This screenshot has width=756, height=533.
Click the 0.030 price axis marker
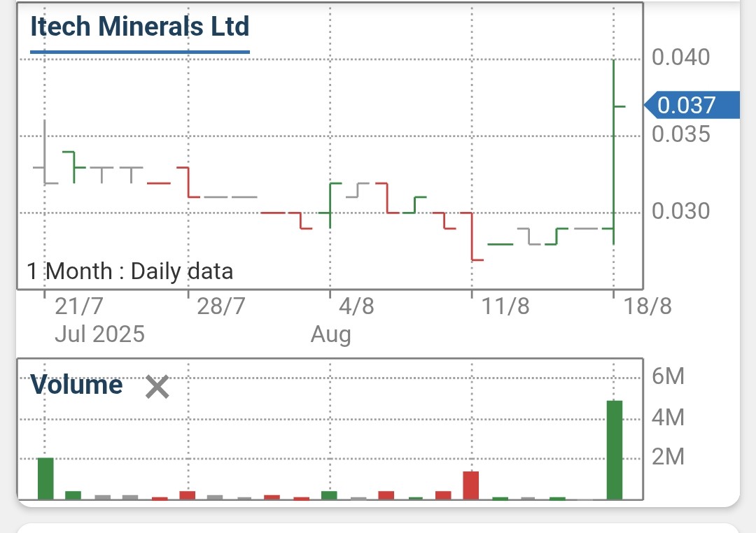(x=682, y=211)
